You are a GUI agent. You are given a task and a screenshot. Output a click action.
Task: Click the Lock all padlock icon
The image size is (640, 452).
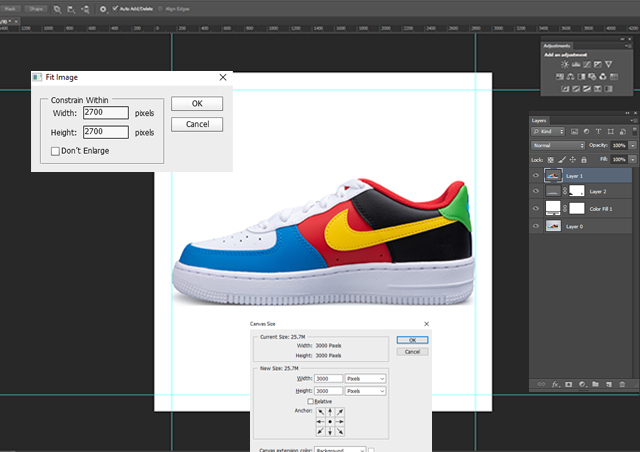(584, 160)
